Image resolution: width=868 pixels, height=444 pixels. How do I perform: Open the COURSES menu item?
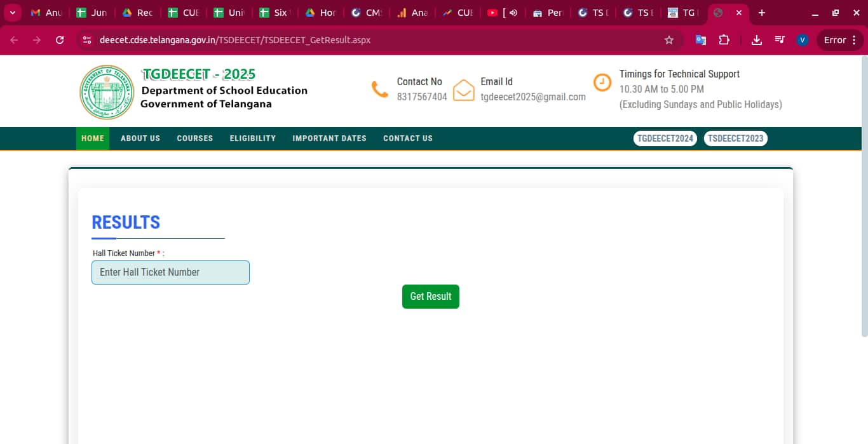pos(195,138)
